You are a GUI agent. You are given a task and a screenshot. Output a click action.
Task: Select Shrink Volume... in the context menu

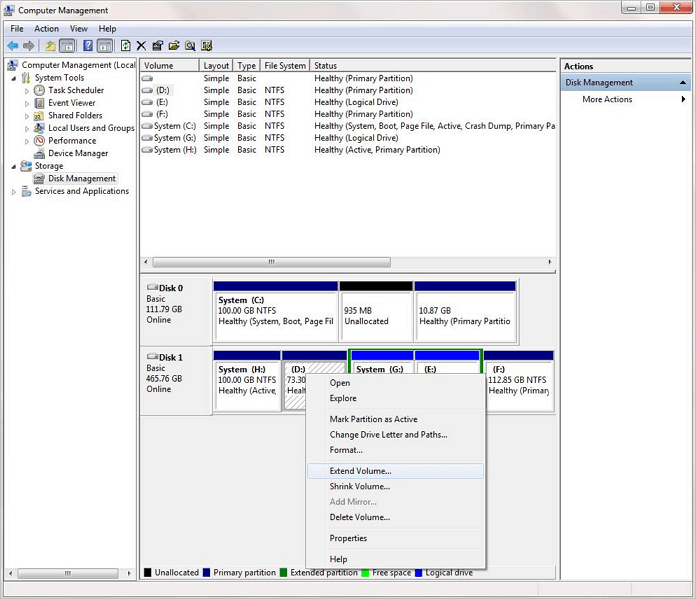[360, 487]
